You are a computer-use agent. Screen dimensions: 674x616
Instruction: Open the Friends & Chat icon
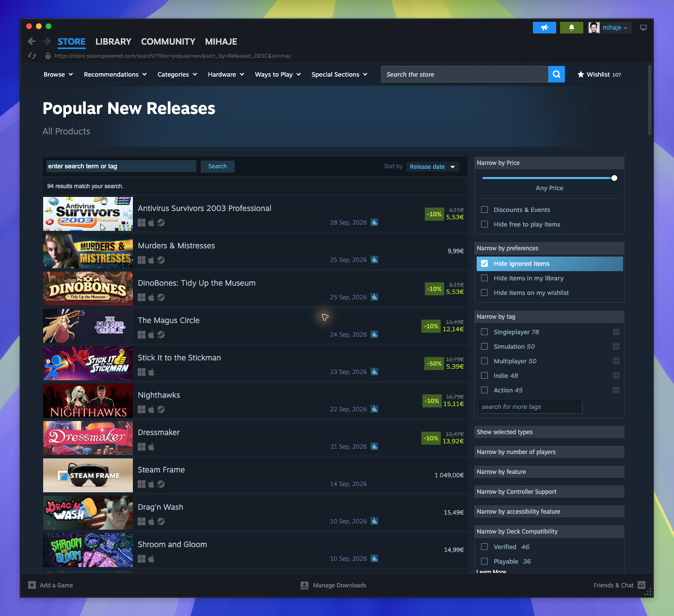(642, 585)
